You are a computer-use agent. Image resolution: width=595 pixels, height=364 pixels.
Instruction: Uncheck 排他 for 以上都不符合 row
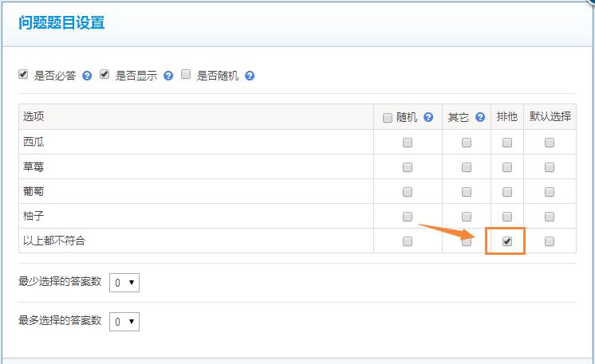click(x=507, y=241)
